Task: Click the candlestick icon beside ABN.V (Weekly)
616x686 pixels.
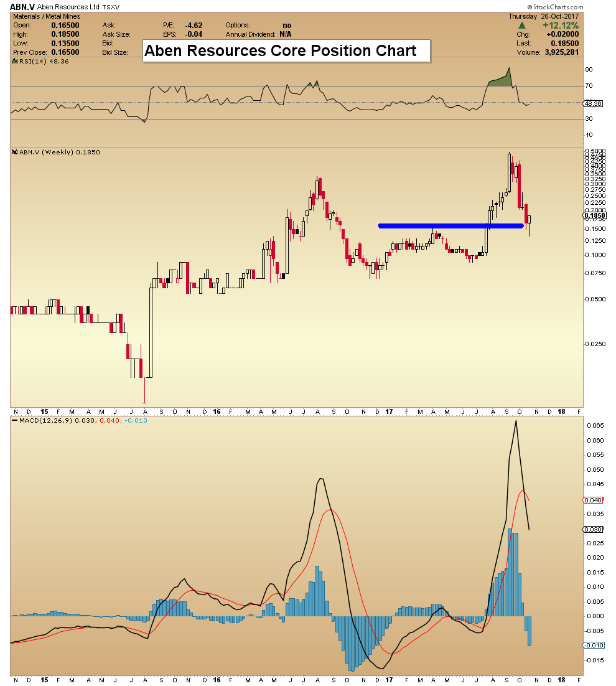Action: point(14,153)
